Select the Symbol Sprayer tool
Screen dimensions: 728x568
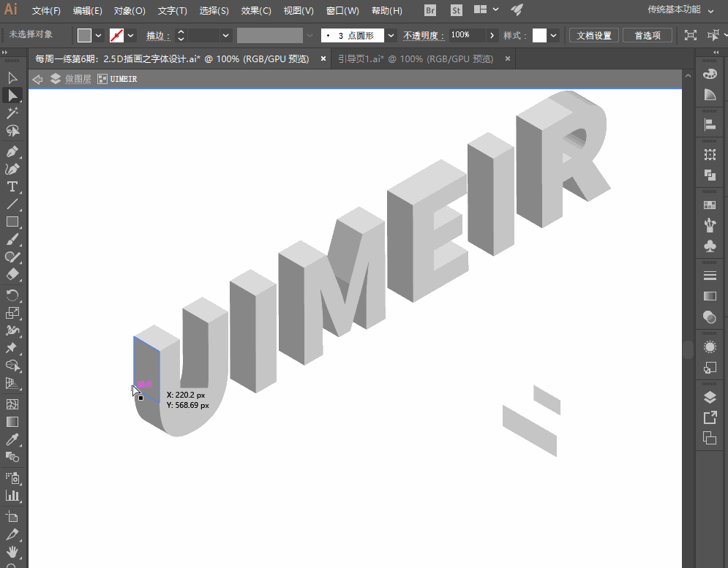(x=12, y=478)
